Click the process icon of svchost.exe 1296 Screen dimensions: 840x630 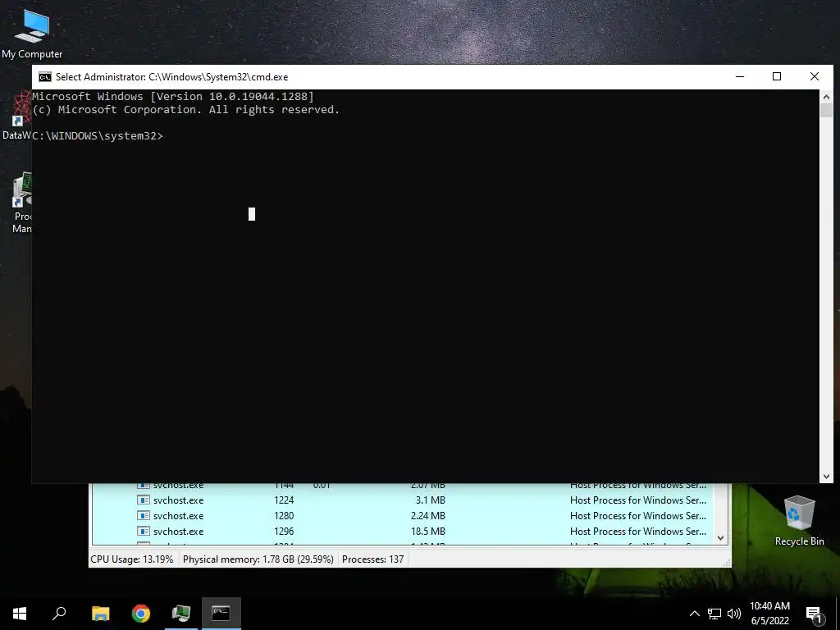143,531
